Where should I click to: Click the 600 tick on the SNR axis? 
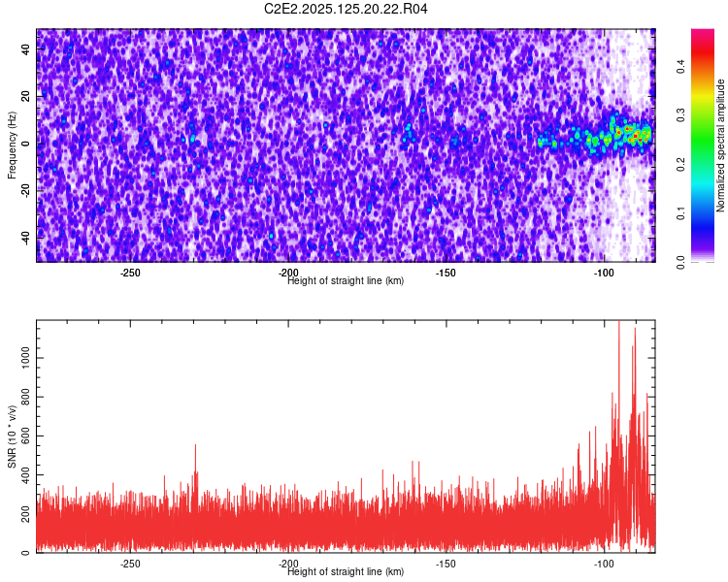(x=25, y=436)
